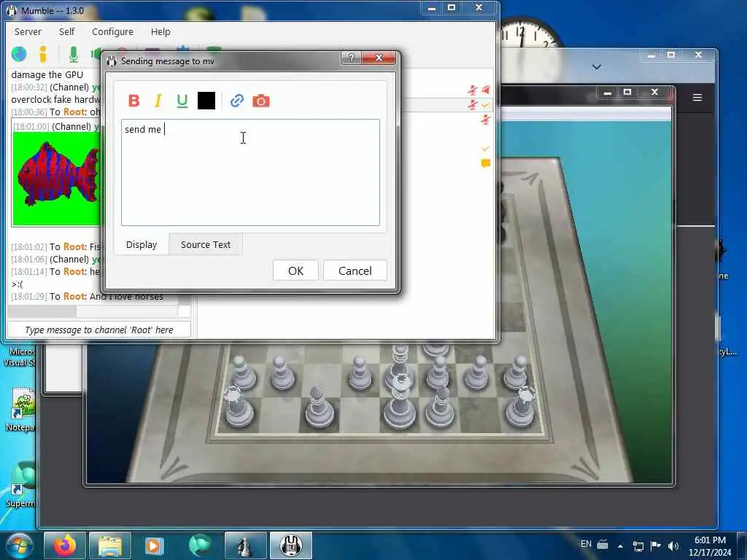Open the Help menu in Mumble
The width and height of the screenshot is (747, 560).
tap(160, 31)
